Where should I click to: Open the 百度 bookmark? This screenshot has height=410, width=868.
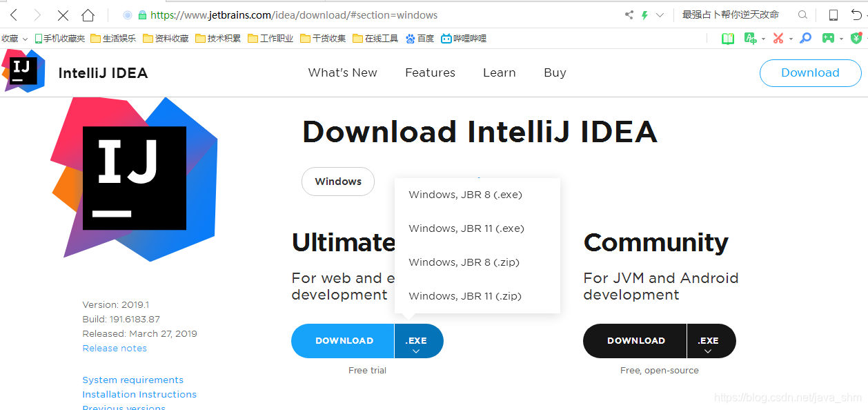tap(420, 39)
